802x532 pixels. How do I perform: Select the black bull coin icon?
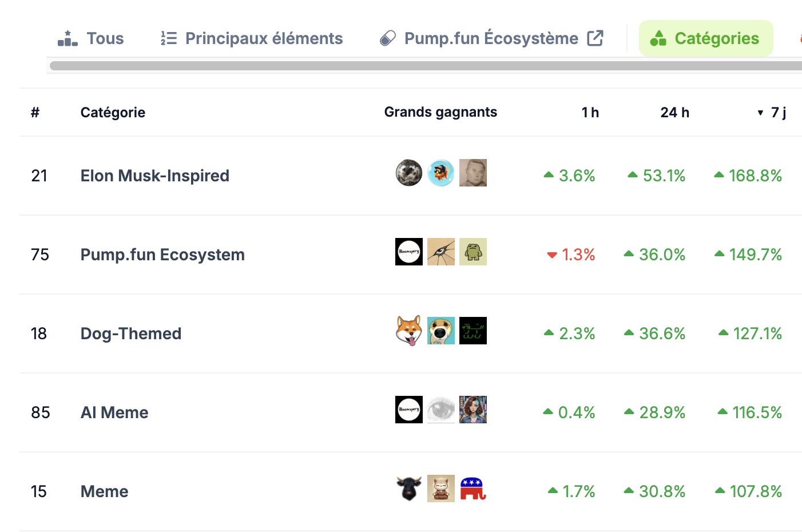click(409, 489)
